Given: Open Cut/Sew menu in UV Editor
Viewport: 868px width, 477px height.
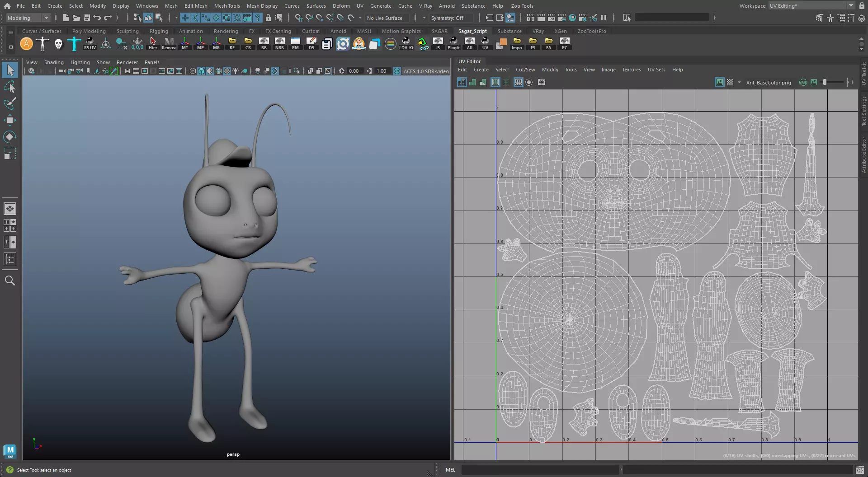Looking at the screenshot, I should (525, 70).
